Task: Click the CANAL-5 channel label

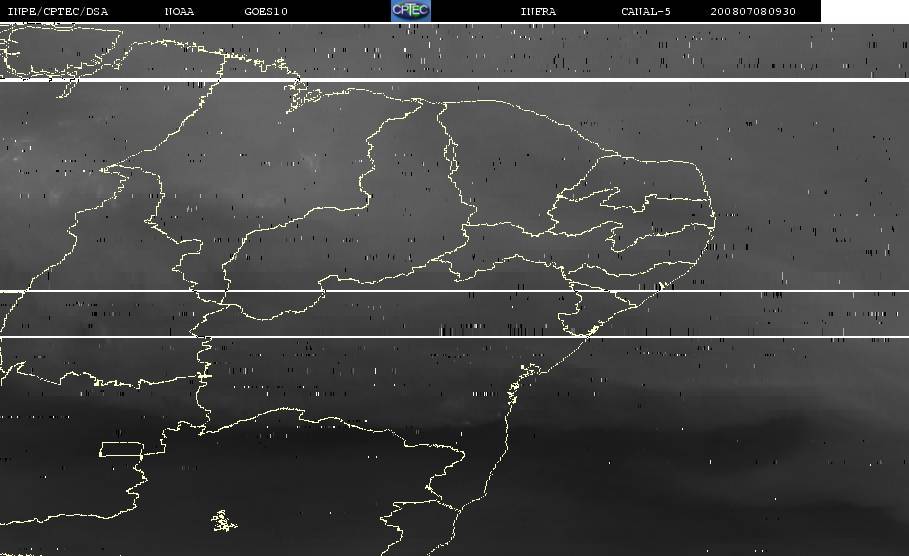Action: point(646,11)
